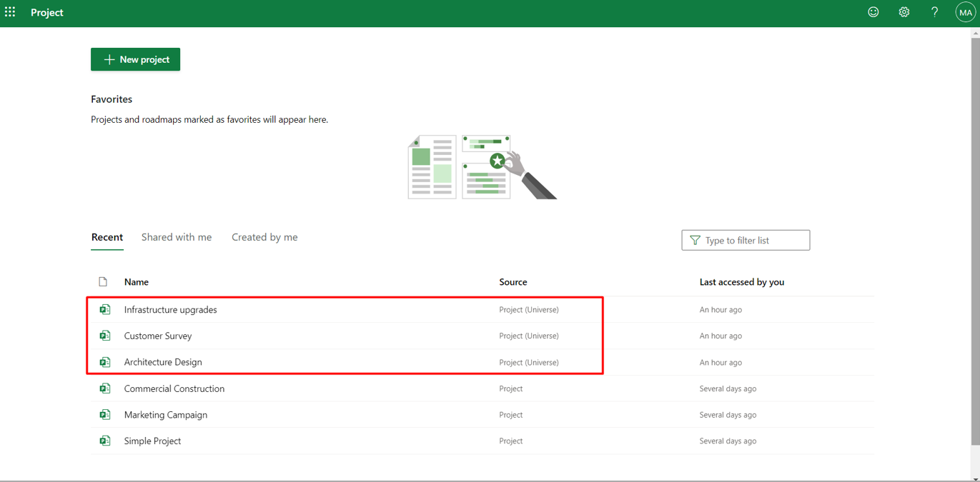This screenshot has height=482, width=980.
Task: Switch to the Created by me tab
Action: (264, 237)
